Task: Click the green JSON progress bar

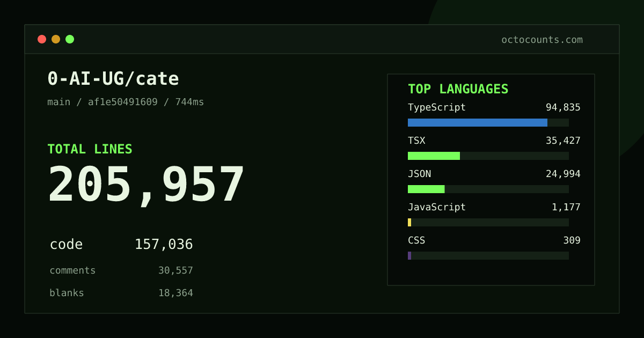Action: pyautogui.click(x=426, y=189)
